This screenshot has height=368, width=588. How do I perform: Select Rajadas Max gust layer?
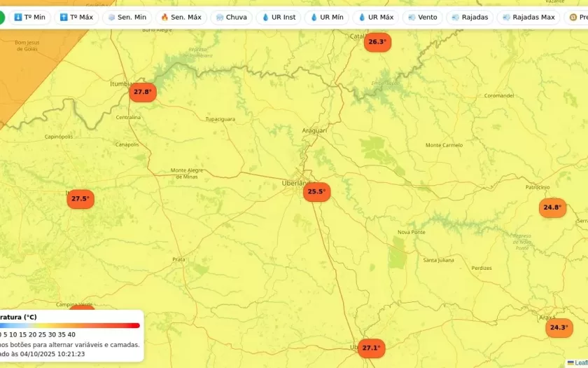(528, 17)
